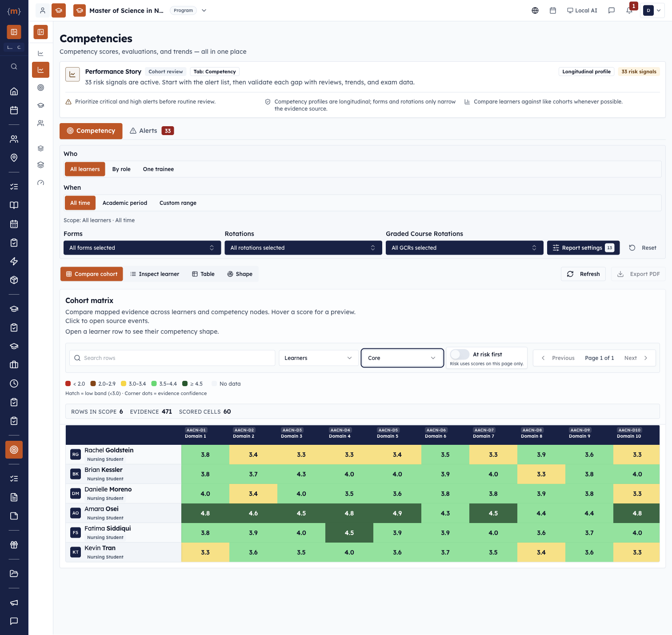The image size is (672, 635).
Task: Open the clock icon in sidebar
Action: 14,383
